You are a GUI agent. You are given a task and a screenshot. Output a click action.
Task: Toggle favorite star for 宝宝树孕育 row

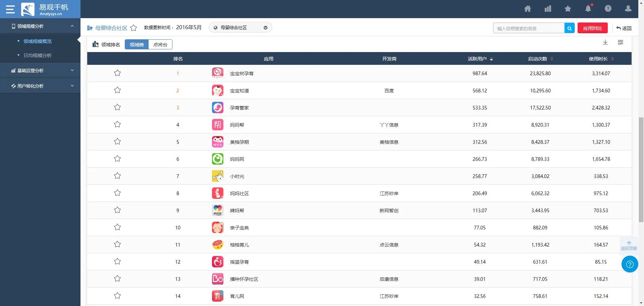[x=117, y=73]
